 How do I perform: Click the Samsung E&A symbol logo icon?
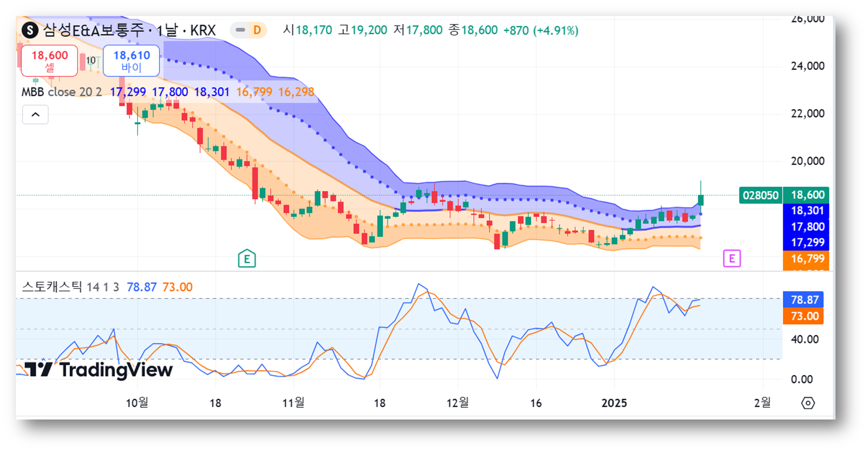tap(30, 30)
